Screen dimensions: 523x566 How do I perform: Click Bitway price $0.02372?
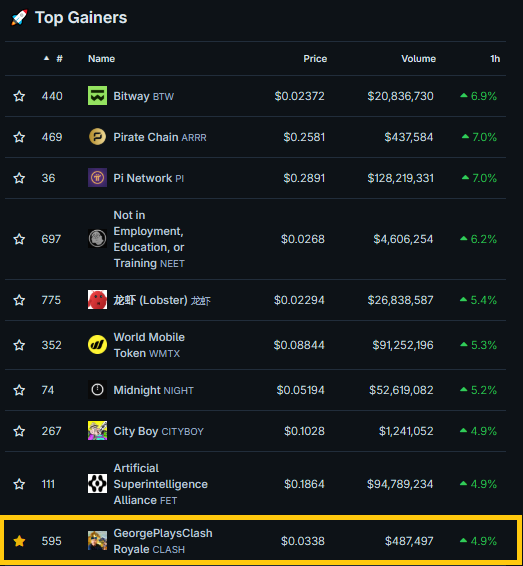point(299,96)
